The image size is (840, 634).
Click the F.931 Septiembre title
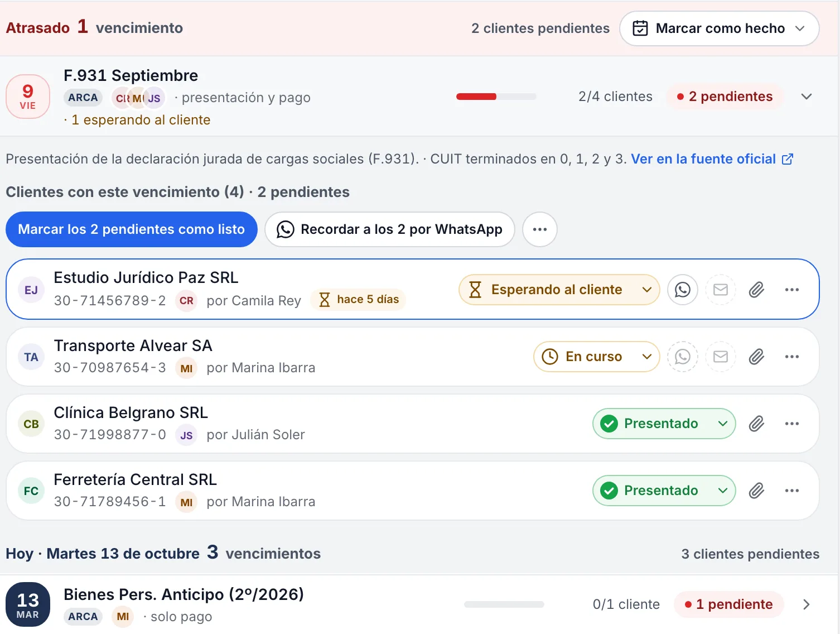(x=131, y=75)
